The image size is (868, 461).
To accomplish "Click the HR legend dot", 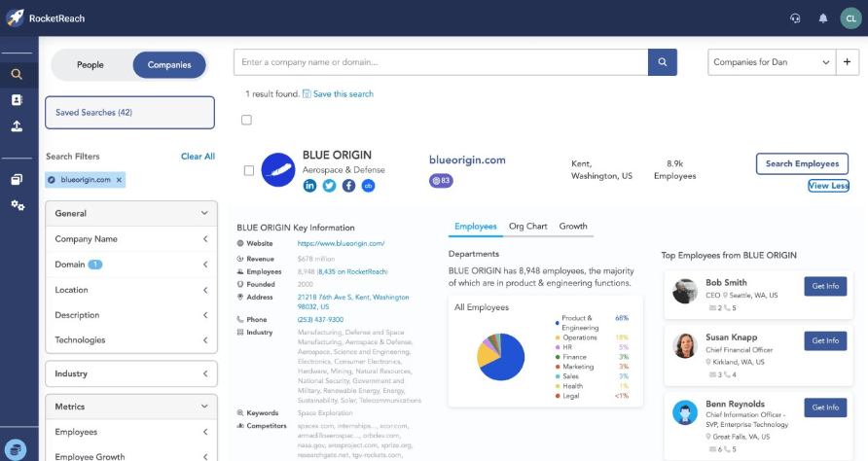I will tap(558, 347).
